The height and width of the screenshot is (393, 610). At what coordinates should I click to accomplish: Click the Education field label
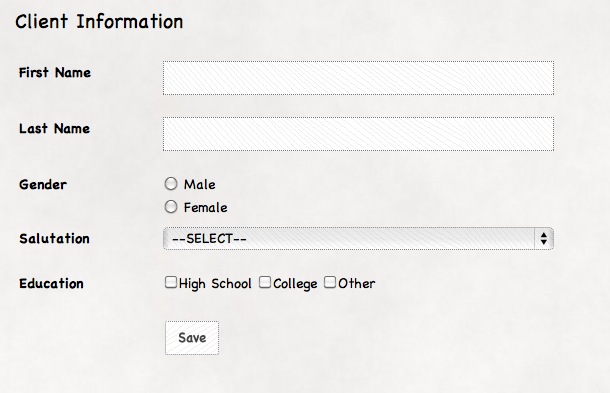51,284
